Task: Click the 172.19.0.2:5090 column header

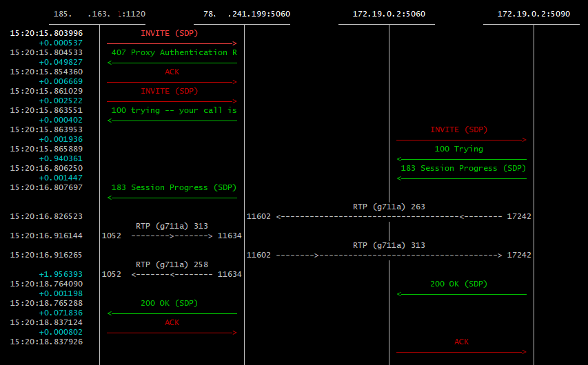Action: tap(534, 13)
